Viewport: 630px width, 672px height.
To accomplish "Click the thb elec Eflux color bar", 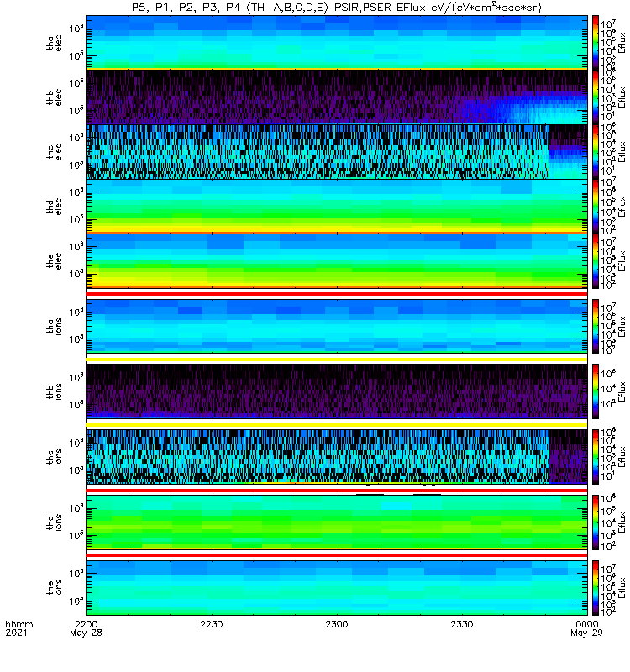I will pyautogui.click(x=596, y=97).
